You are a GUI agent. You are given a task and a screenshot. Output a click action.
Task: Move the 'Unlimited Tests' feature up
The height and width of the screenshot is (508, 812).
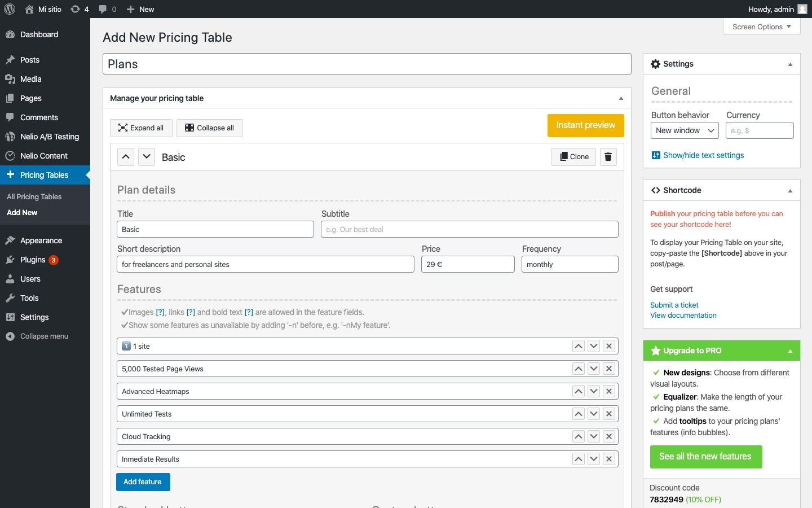click(x=578, y=414)
